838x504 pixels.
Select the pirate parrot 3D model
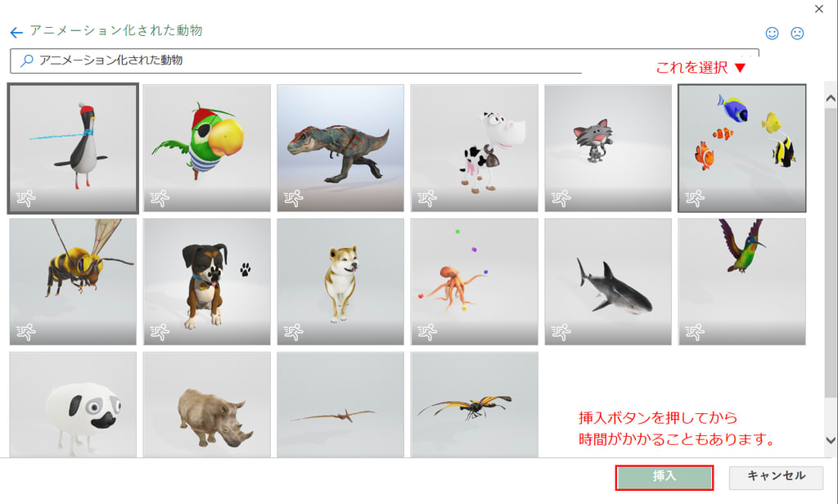pos(207,148)
